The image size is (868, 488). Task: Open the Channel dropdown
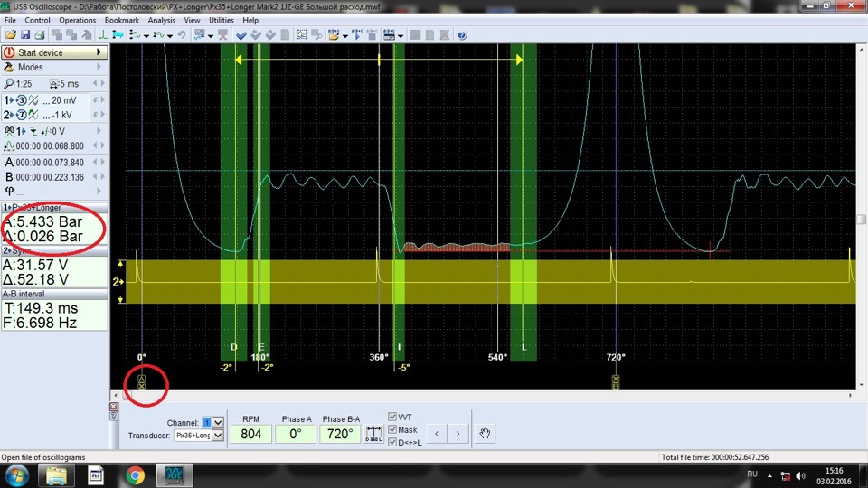click(217, 423)
